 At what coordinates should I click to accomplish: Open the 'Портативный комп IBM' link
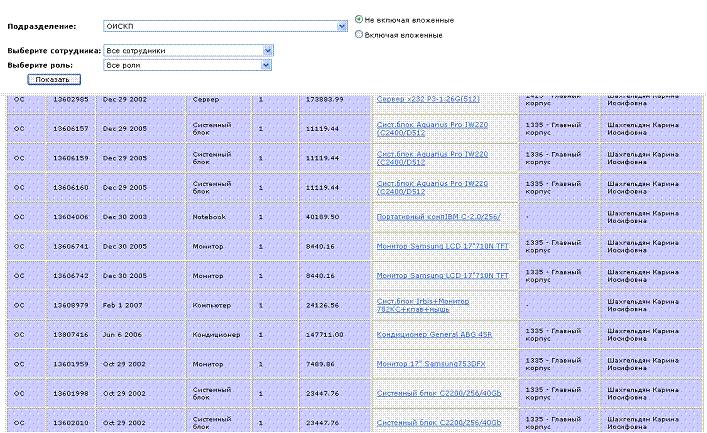[438, 216]
